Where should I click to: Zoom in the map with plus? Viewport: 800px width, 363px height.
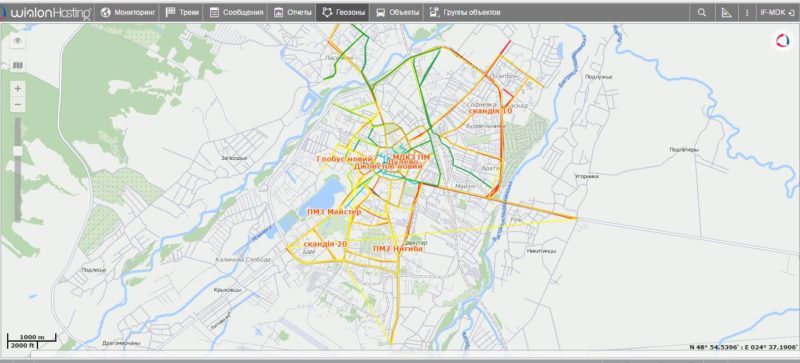click(18, 89)
